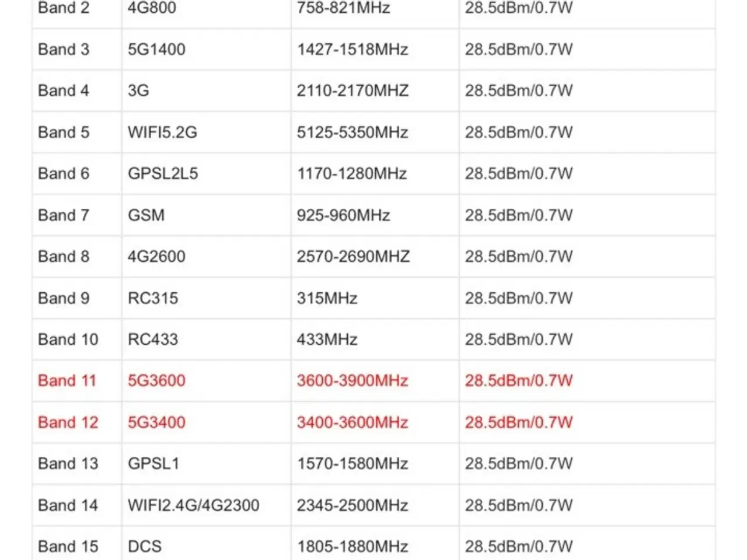The image size is (747, 560).
Task: Select the 1805-1880MHz frequency cell
Action: coord(352,547)
